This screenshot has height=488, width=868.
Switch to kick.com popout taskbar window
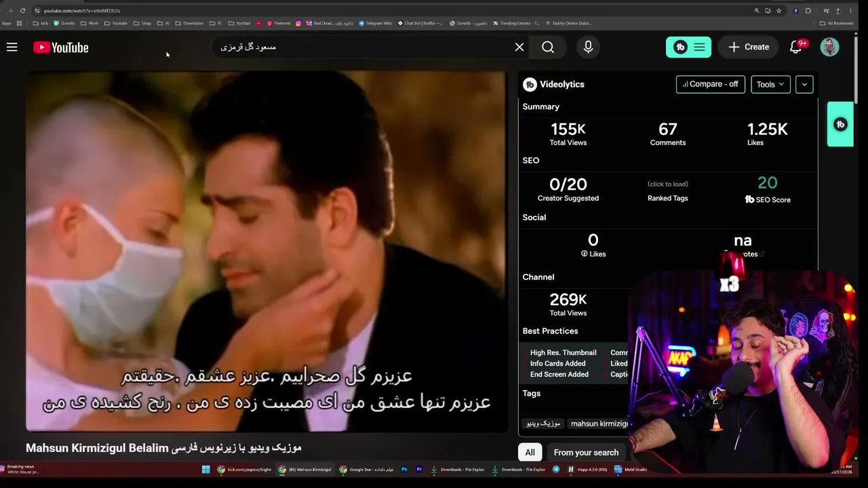click(244, 469)
